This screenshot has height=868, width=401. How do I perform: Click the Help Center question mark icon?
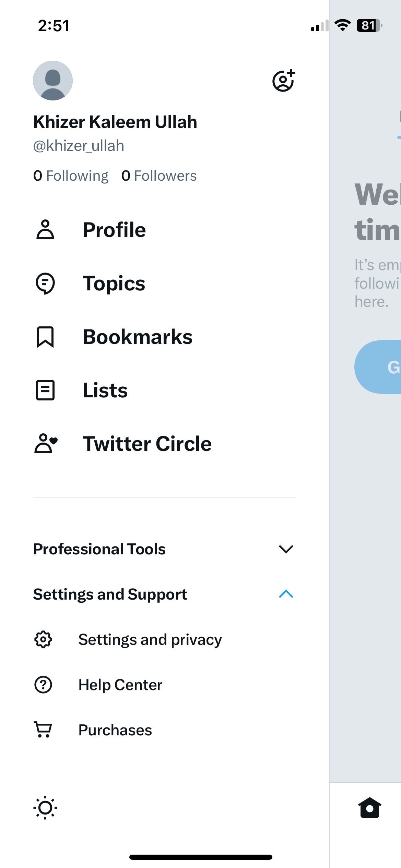[43, 685]
